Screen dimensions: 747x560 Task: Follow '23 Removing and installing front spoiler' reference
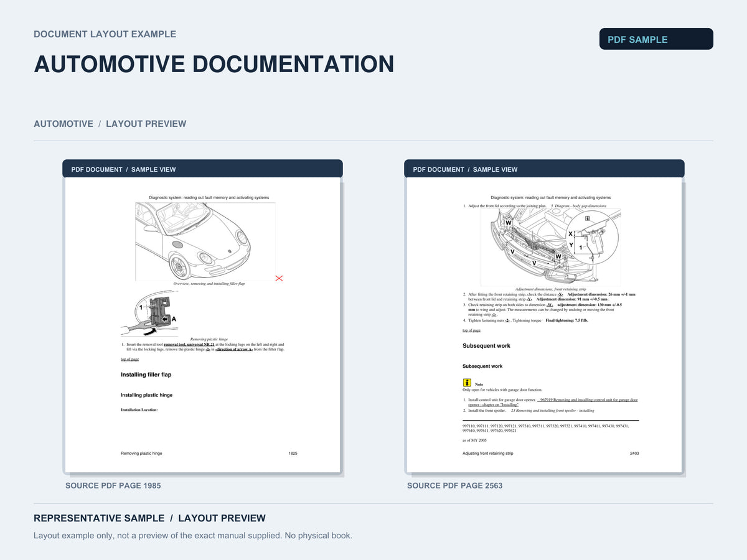[552, 411]
